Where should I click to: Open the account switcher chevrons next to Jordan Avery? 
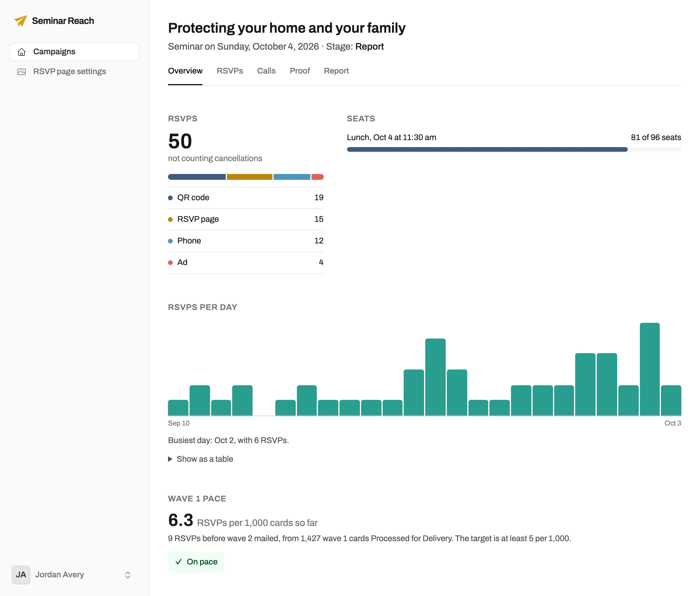click(x=128, y=575)
